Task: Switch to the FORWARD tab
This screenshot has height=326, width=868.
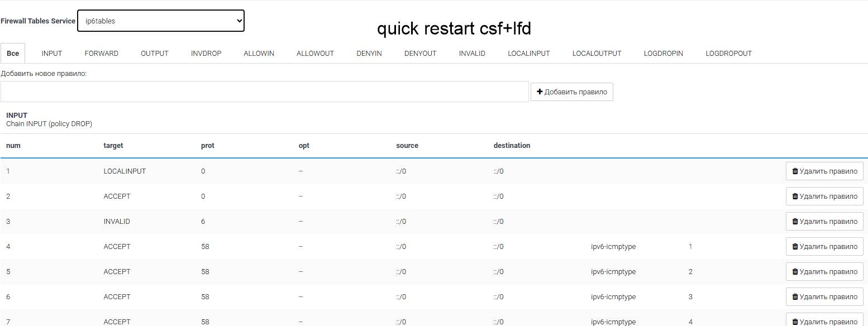Action: [x=101, y=53]
